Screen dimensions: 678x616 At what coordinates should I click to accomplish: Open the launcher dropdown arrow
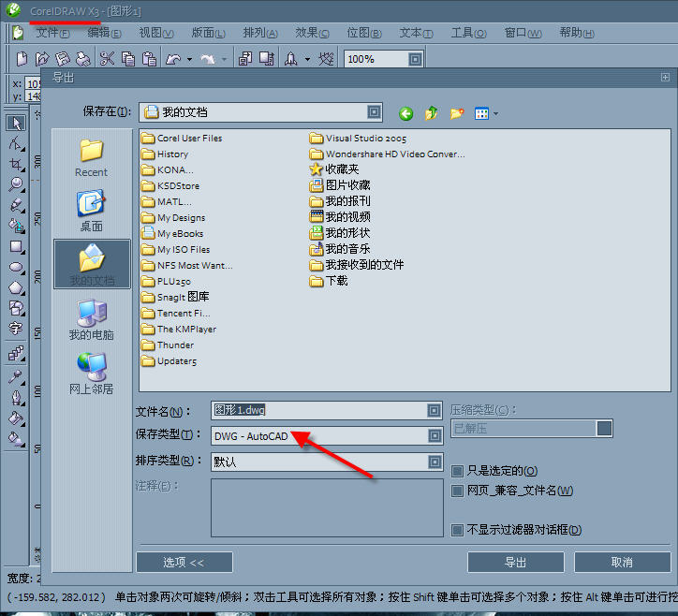click(307, 59)
